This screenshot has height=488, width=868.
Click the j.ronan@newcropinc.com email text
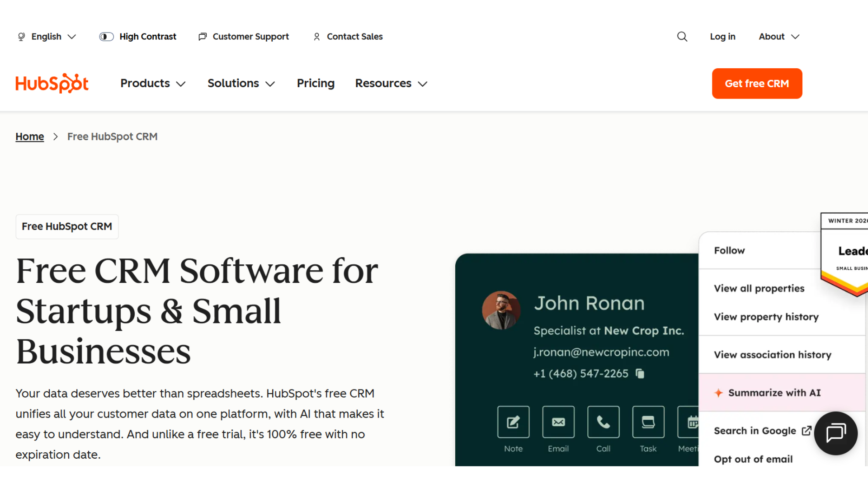coord(601,352)
